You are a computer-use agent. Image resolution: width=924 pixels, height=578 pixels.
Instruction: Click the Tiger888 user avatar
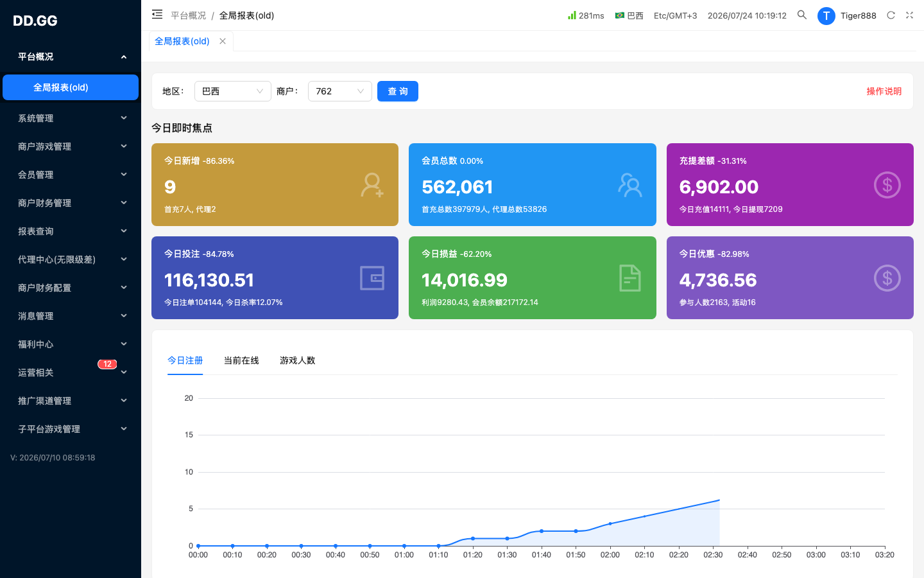pos(826,16)
